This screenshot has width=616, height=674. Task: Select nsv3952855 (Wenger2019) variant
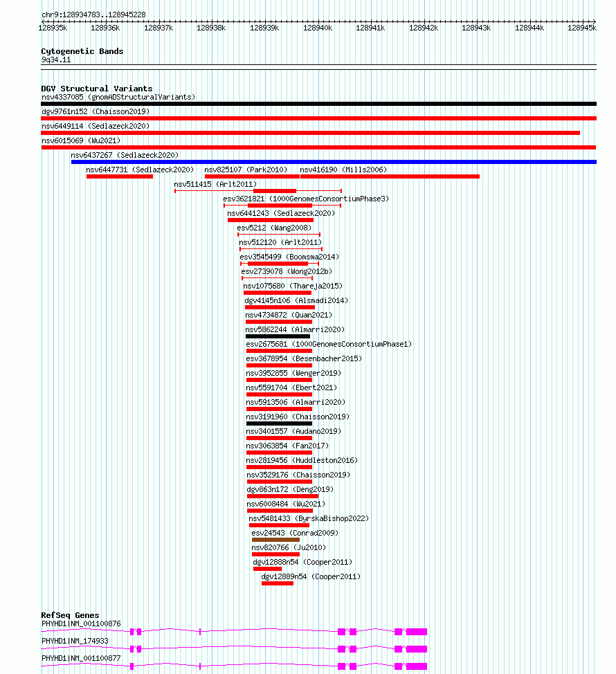tap(293, 374)
